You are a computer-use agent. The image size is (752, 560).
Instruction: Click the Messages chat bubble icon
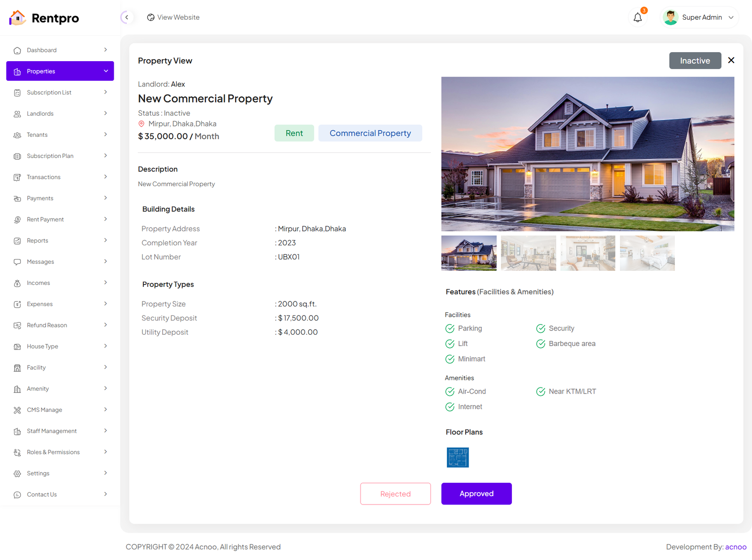(17, 262)
